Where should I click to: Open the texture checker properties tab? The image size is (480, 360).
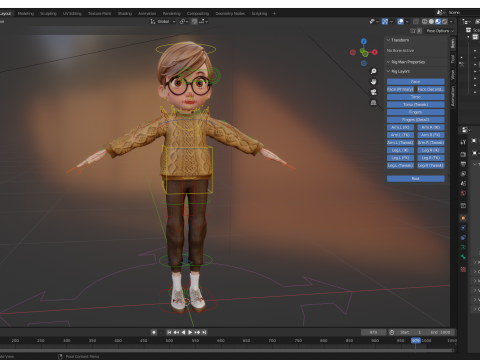click(463, 269)
